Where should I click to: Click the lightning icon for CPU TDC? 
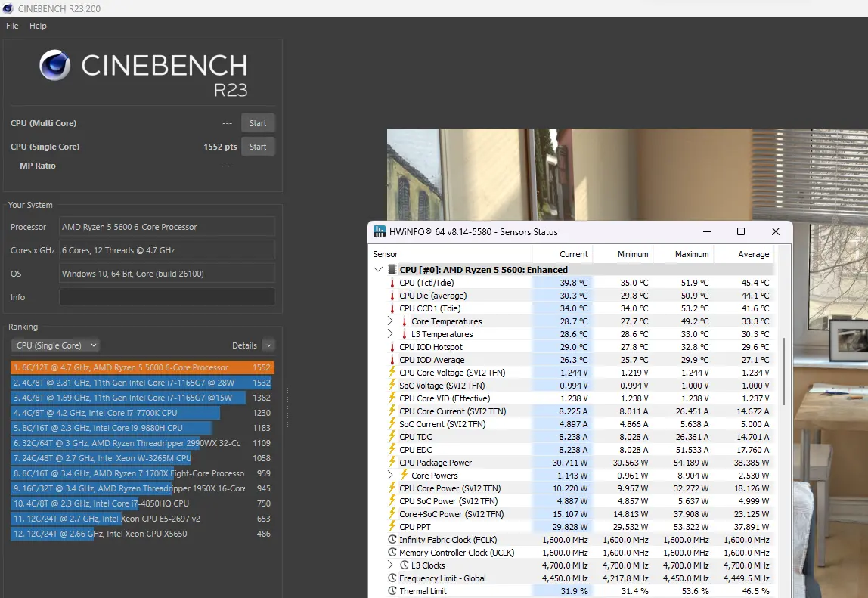click(x=392, y=436)
